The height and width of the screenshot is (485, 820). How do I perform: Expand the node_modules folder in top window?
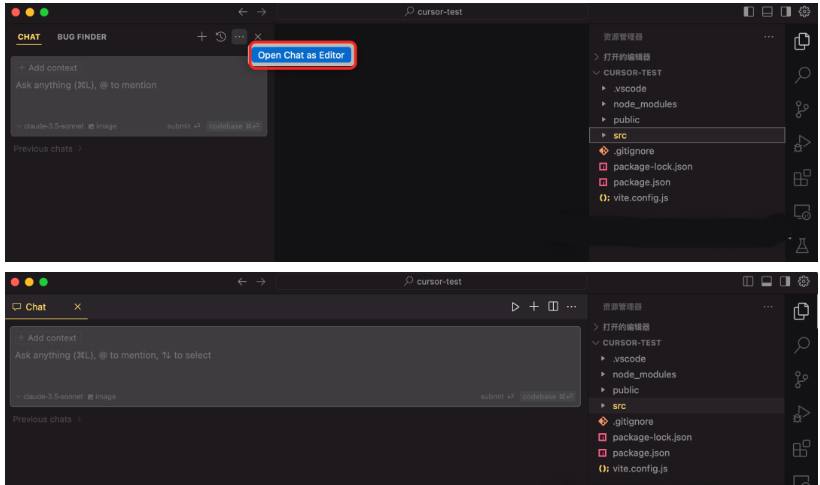645,104
